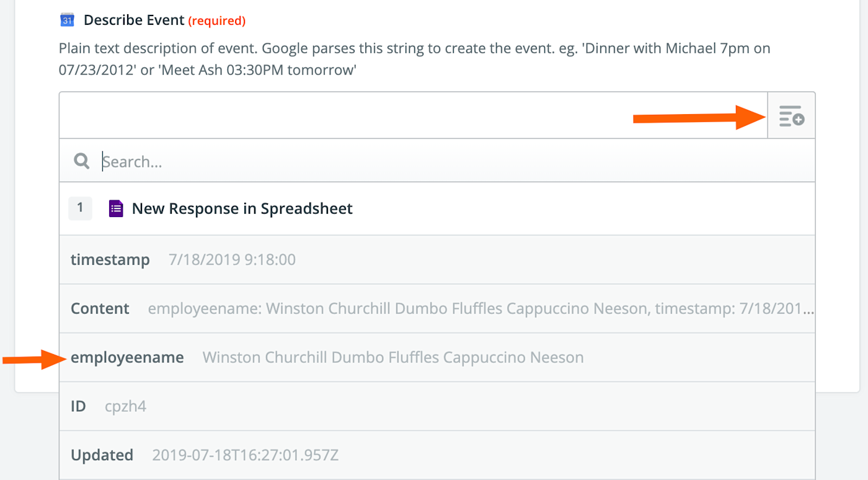This screenshot has height=480, width=868.
Task: Click the step number 1 badge
Action: click(80, 208)
